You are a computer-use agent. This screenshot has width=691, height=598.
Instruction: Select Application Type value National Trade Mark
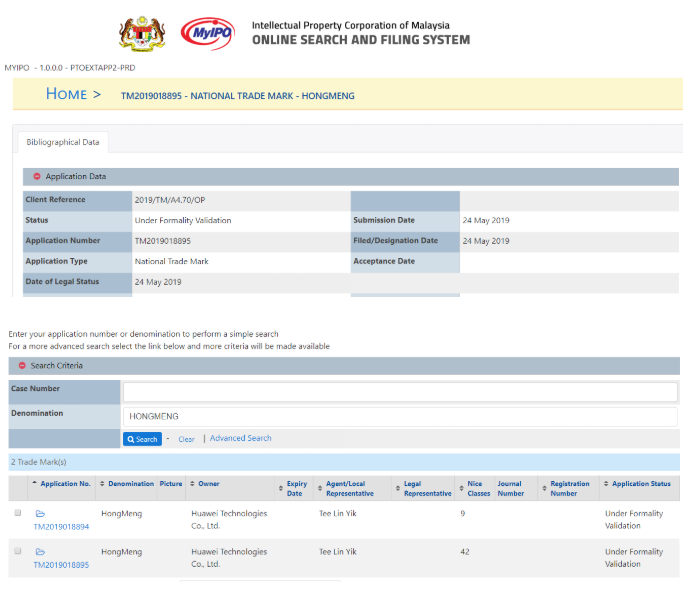tap(171, 261)
